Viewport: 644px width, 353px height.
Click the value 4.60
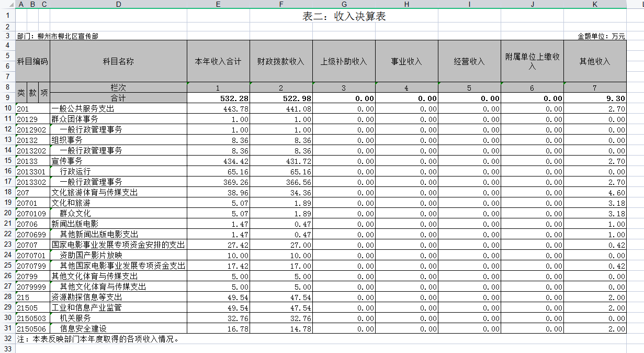[595, 192]
